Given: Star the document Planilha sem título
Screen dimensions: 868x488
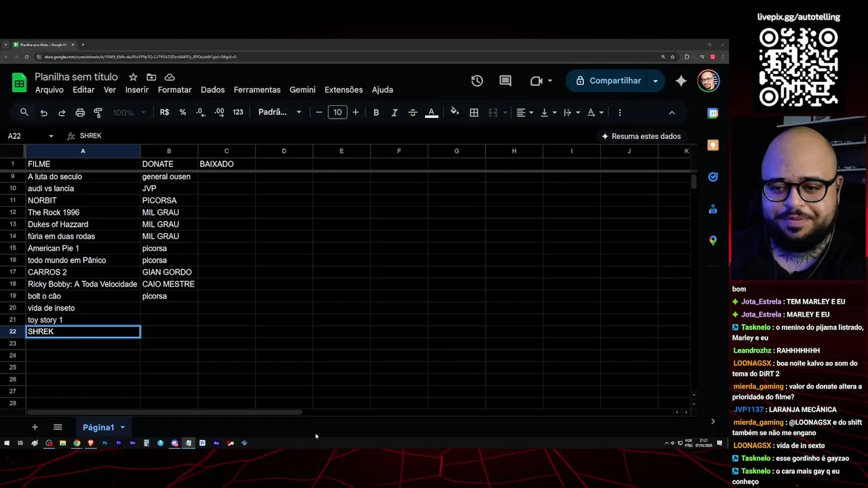Looking at the screenshot, I should (x=133, y=77).
